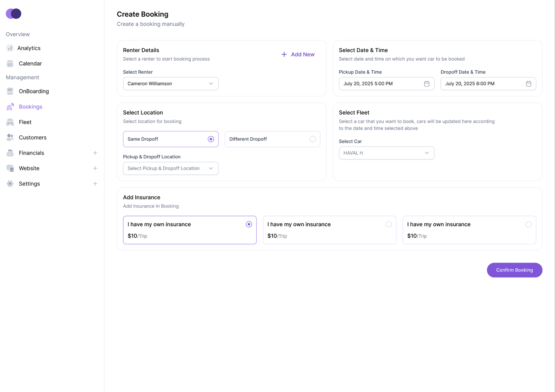Open the Customers sidebar item
555x392 pixels.
(x=33, y=138)
